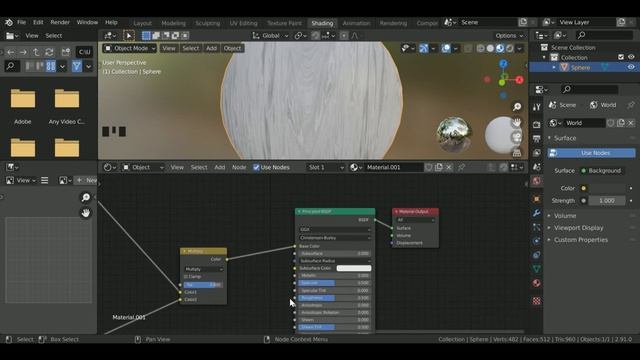Toggle fake user shield for Material.001
640x360 pixels.
[x=429, y=167]
